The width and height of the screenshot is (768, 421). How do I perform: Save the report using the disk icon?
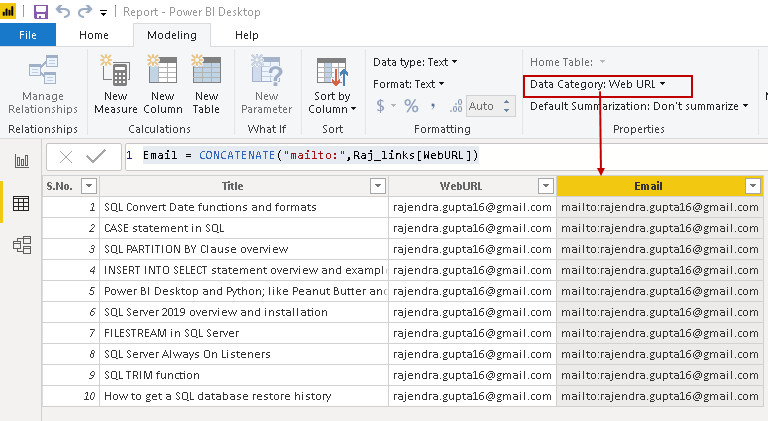tap(41, 12)
